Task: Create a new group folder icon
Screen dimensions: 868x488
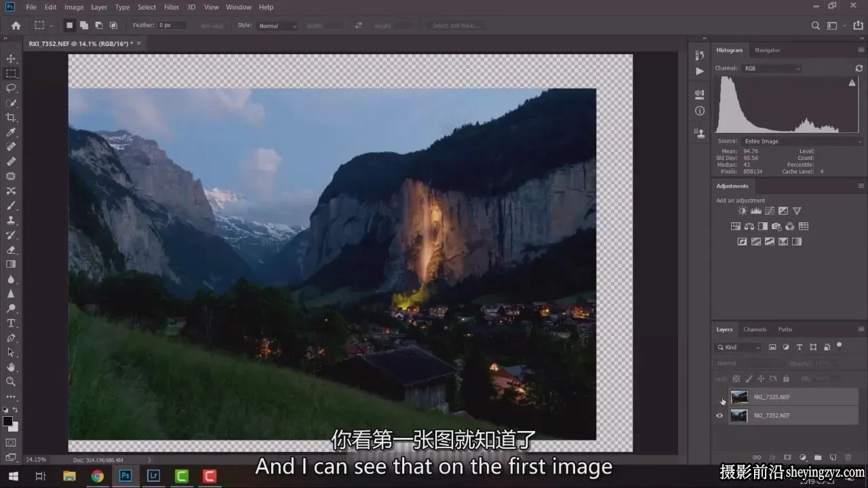Action: tap(818, 457)
